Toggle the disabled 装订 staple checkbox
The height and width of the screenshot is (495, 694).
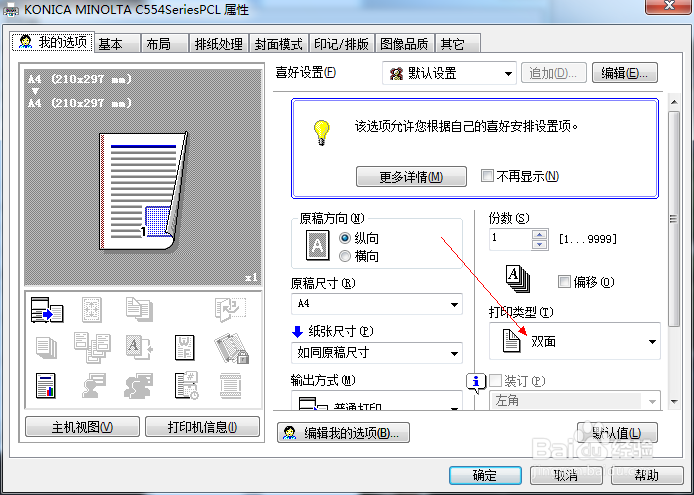tap(495, 380)
